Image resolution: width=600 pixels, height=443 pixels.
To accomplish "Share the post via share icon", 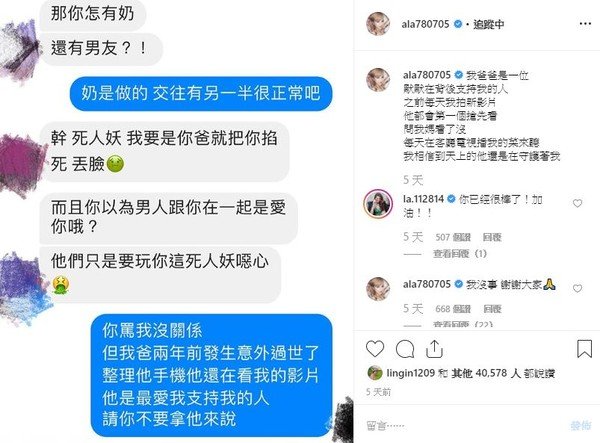I will [434, 349].
